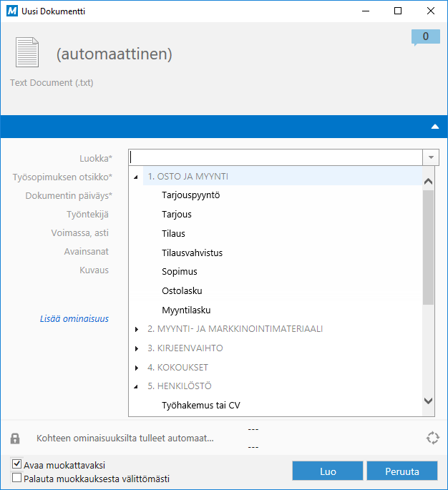Click the text document file icon
This screenshot has height=490, width=448.
(27, 54)
